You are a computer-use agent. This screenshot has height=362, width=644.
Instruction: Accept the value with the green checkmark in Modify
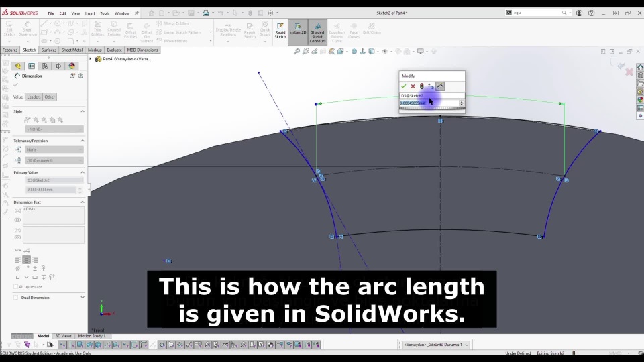click(x=404, y=86)
